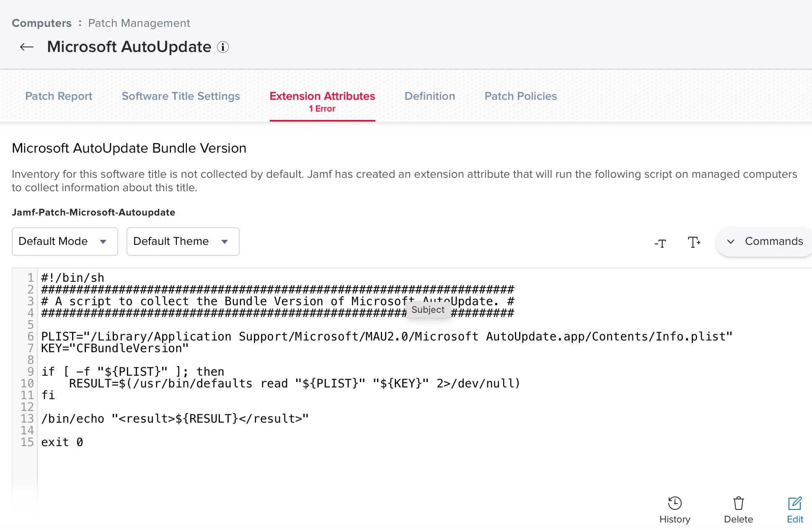Select the Extension Attributes tab
The image size is (812, 530).
322,96
